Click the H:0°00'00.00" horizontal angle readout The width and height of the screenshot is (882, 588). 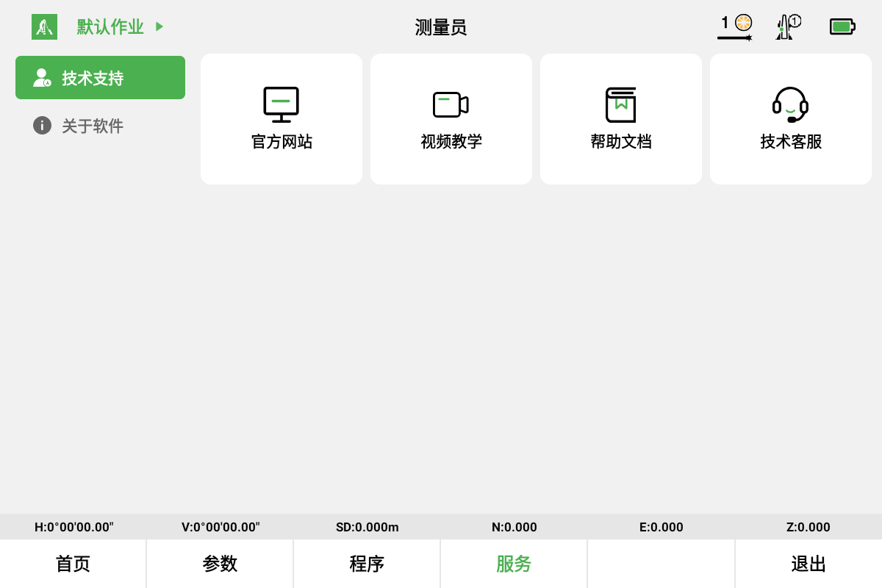click(x=74, y=527)
